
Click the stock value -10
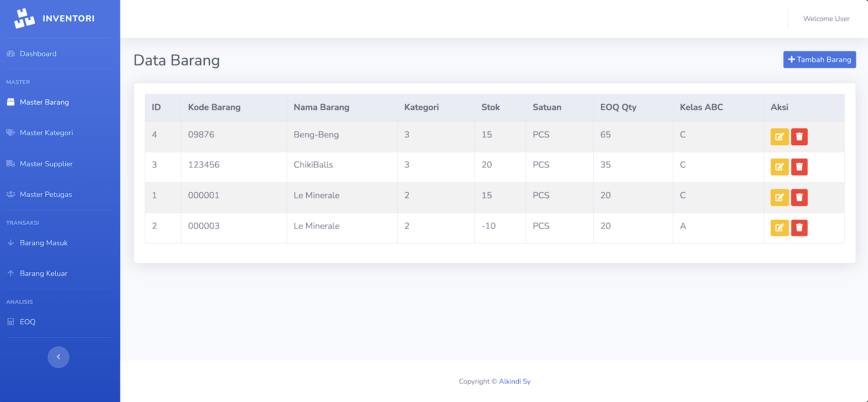[488, 226]
